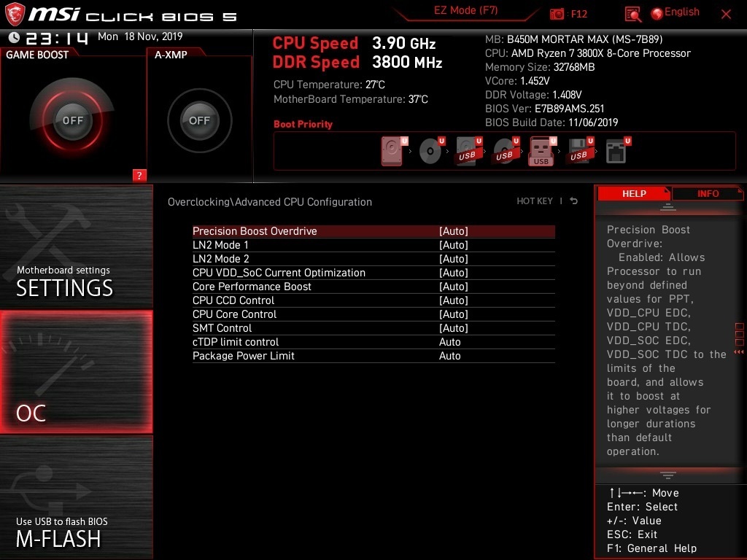Click the clock icon beside the time
747x560 pixels.
click(x=14, y=37)
